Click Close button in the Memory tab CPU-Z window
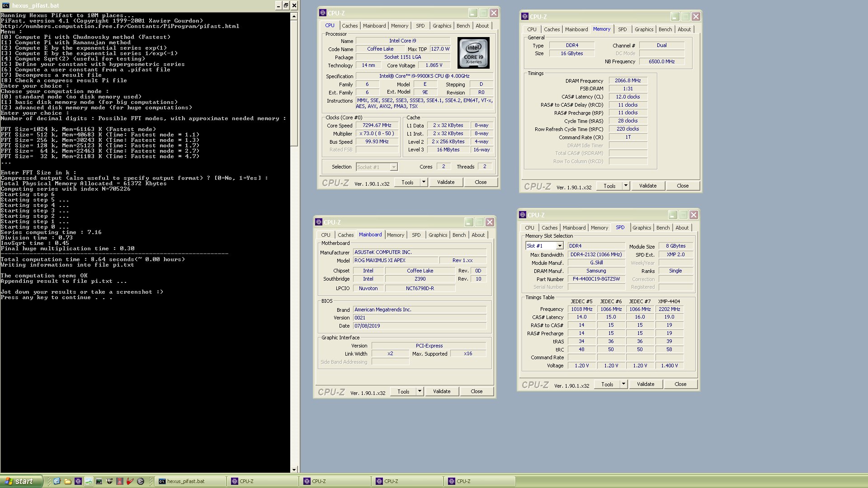 point(683,186)
